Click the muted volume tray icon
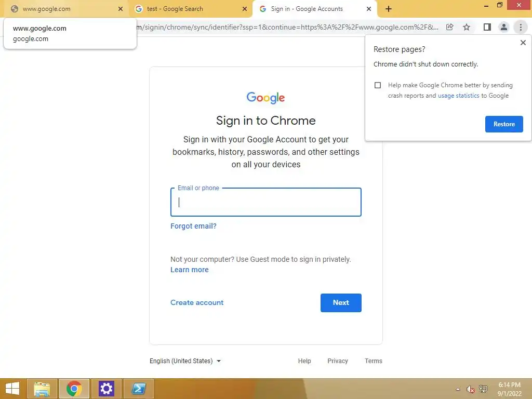532x399 pixels. pyautogui.click(x=470, y=389)
